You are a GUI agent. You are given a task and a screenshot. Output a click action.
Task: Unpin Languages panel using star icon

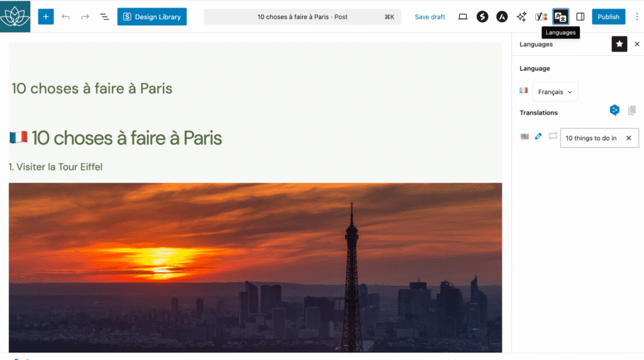point(619,44)
